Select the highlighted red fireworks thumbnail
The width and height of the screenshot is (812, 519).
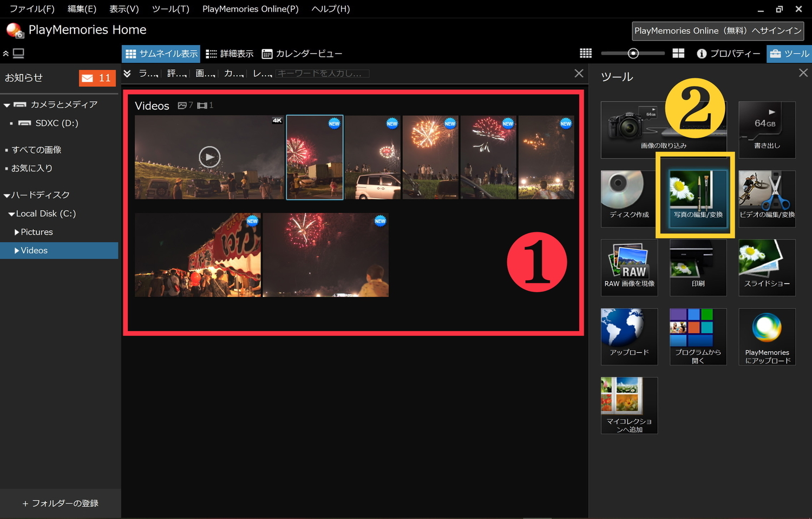pos(315,157)
